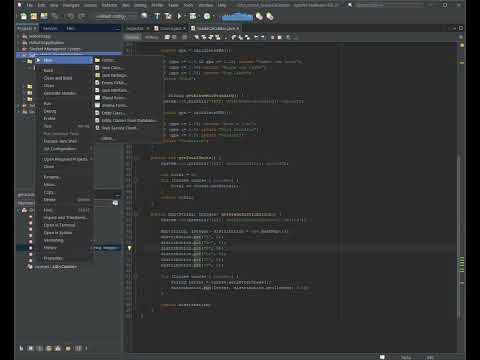The height and width of the screenshot is (360, 480).
Task: Select the School Management System project row
Action: 69,49
